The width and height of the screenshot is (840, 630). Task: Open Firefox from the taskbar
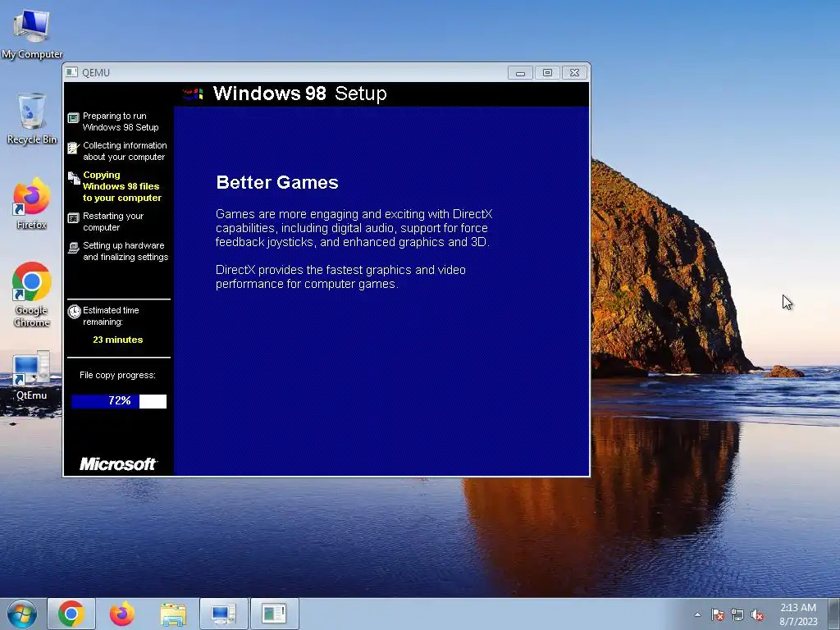point(122,614)
